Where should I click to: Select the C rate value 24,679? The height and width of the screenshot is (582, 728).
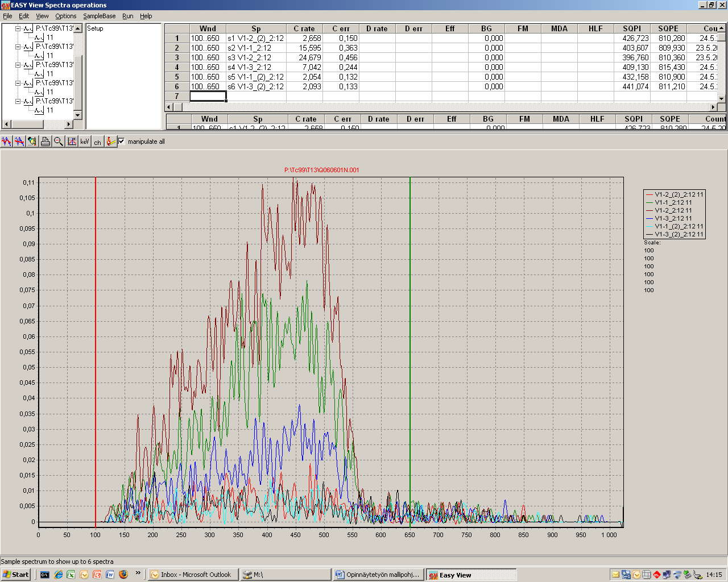(304, 57)
